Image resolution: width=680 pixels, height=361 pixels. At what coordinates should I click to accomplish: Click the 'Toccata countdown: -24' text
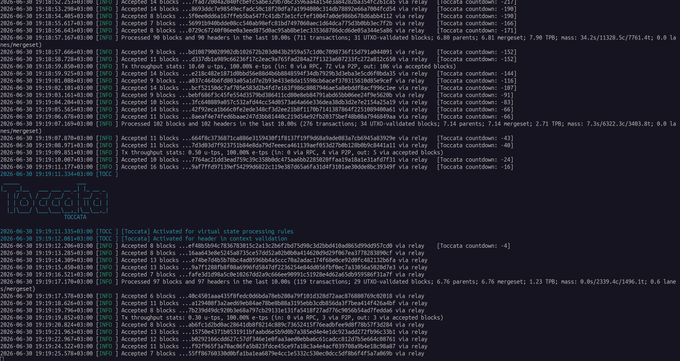click(x=475, y=160)
